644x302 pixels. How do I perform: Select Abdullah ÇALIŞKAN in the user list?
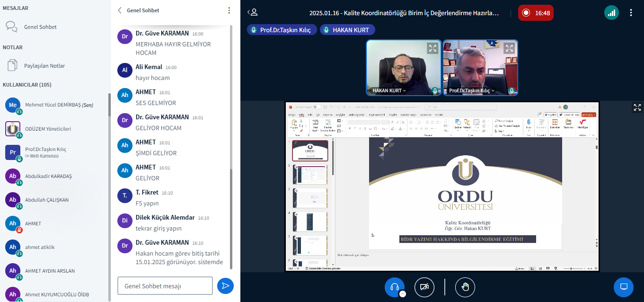[55, 200]
